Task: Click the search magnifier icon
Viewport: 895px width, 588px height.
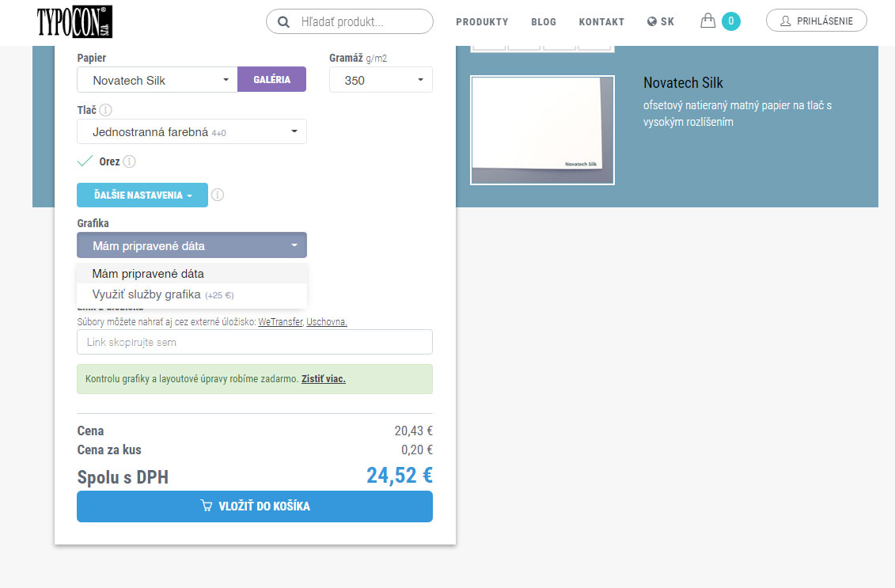Action: (283, 22)
